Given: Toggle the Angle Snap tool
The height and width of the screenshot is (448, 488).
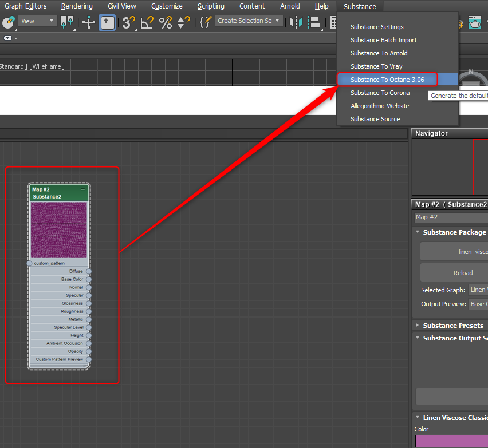Looking at the screenshot, I should [x=147, y=22].
